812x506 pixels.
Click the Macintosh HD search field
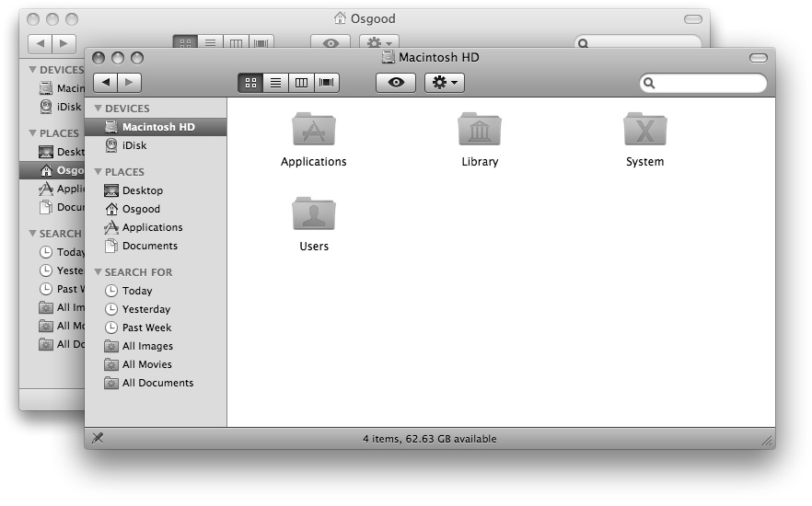[709, 83]
